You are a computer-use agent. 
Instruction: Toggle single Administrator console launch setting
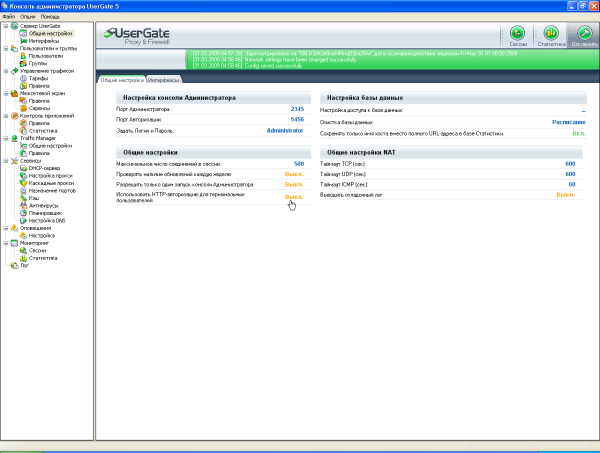294,184
